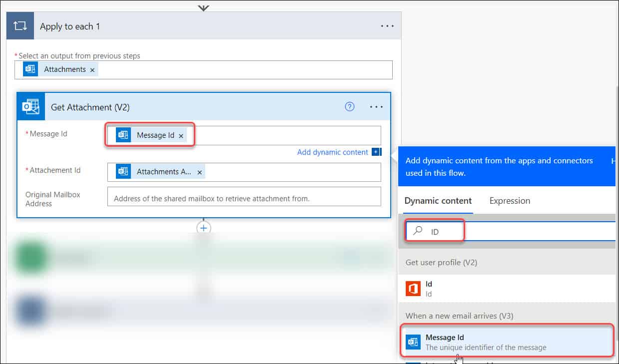Click the Apply to each loop icon
Screen dimensions: 619x364
(x=19, y=25)
